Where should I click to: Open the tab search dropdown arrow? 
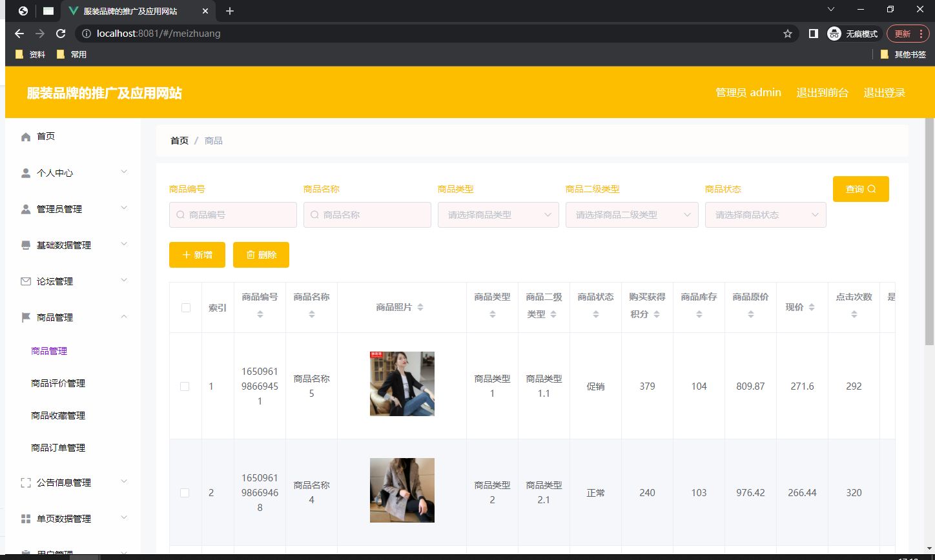coord(832,10)
